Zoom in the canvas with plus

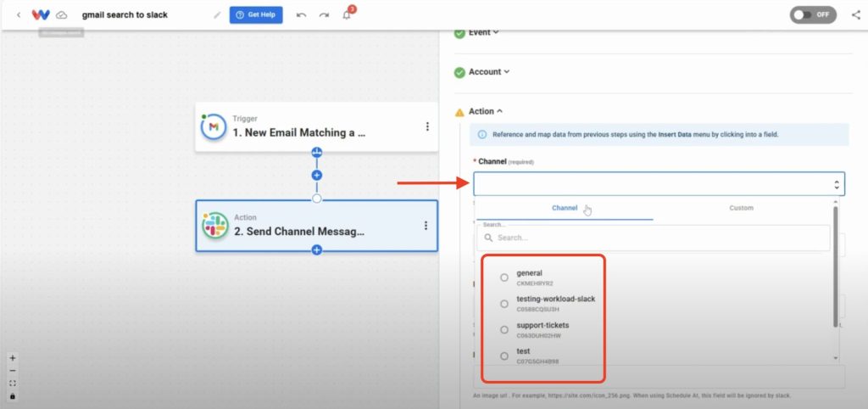click(x=13, y=358)
